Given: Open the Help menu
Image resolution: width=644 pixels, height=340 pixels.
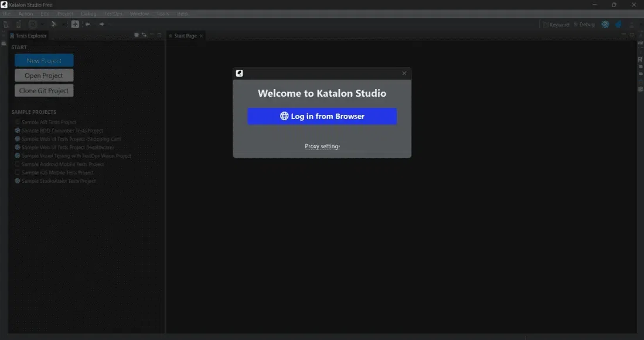Looking at the screenshot, I should click(182, 13).
